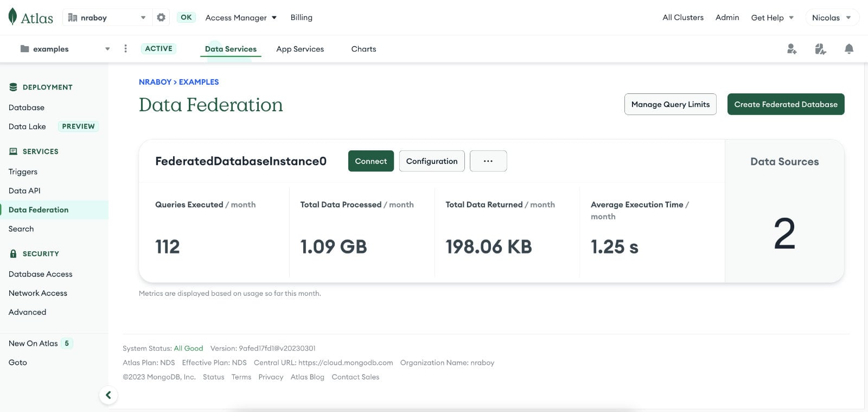This screenshot has height=412, width=868.
Task: Click the examples project folder icon
Action: [x=24, y=49]
